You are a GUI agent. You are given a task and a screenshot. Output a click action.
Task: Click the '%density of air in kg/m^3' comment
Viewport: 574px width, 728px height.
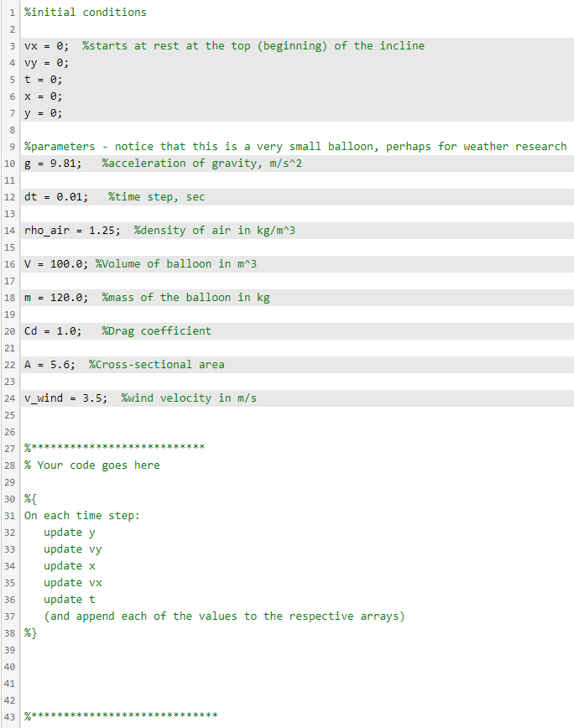click(x=215, y=231)
